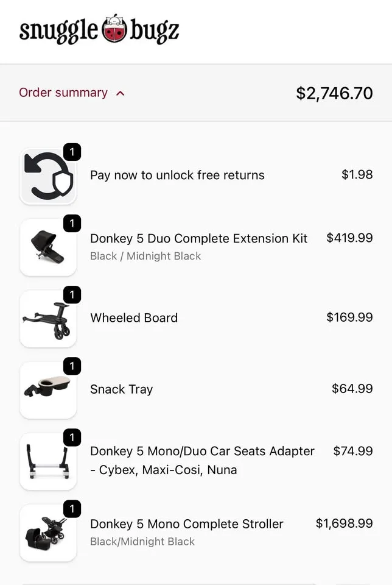Viewport: 392px width, 585px height.
Task: Click the free returns shield icon thumbnail
Action: pyautogui.click(x=49, y=175)
